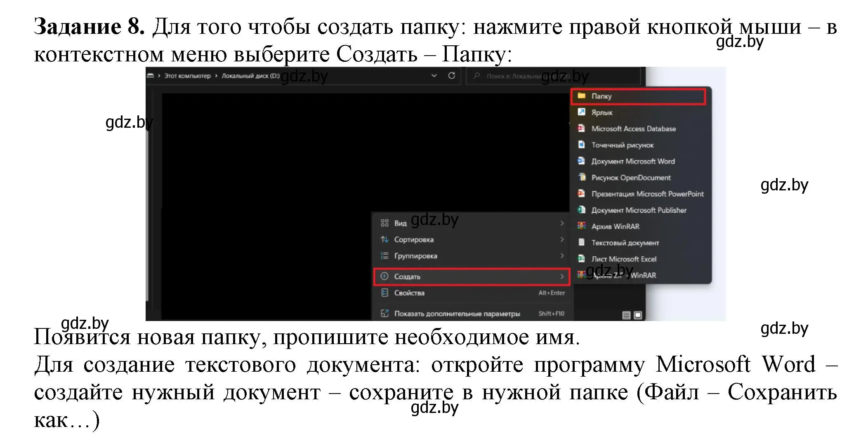This screenshot has height=443, width=868.
Task: Expand the chevron before Этот компьютер
Action: 159,76
